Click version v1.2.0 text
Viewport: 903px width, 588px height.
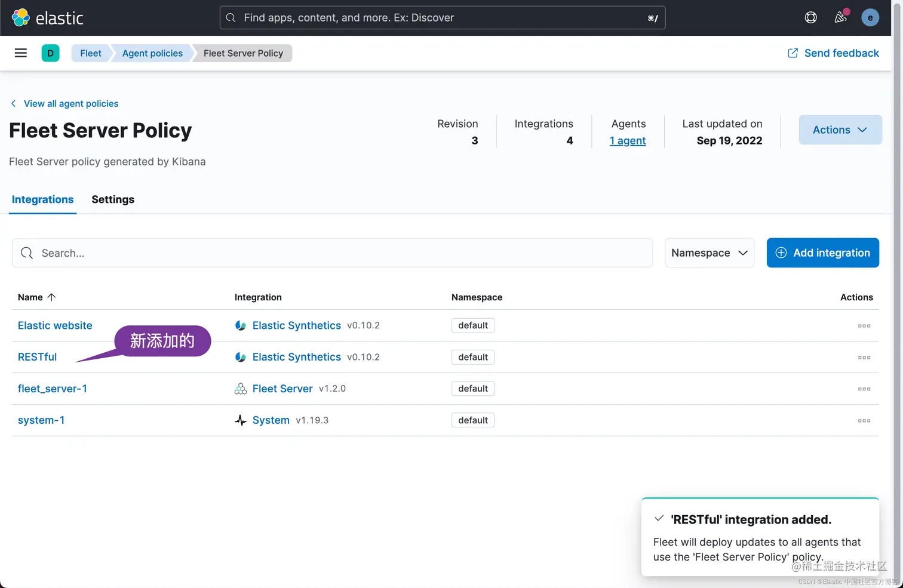pos(332,389)
